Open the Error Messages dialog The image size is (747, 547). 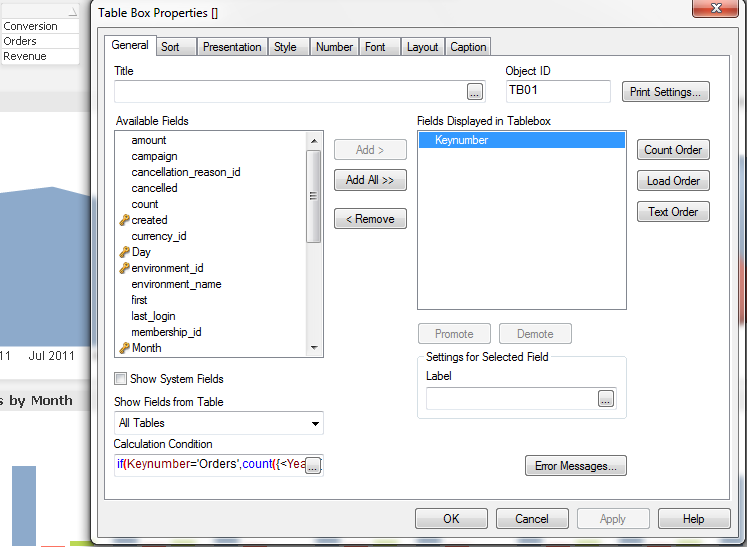tap(575, 466)
